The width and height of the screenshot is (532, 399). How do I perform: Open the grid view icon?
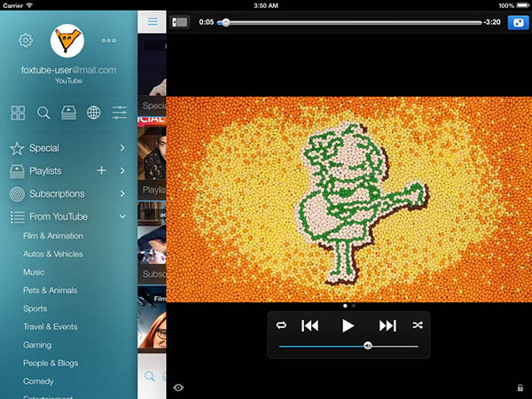[x=18, y=113]
